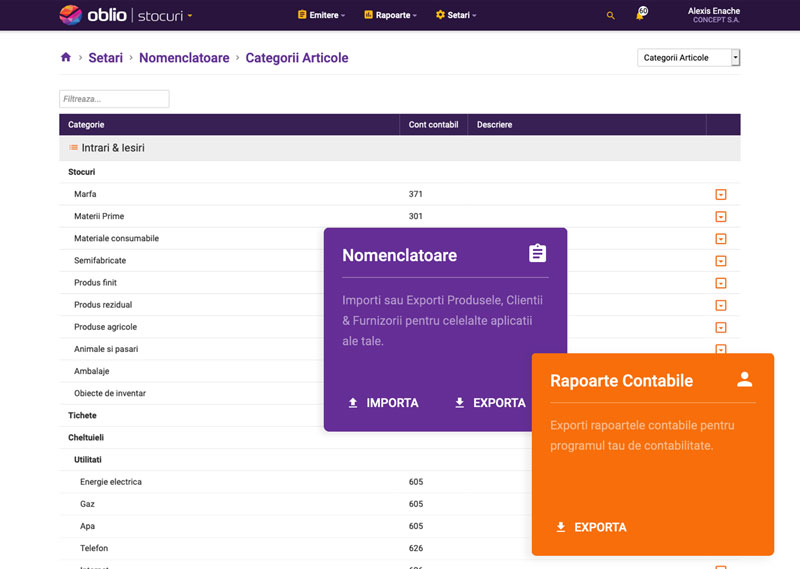
Task: Click the oblio logo icon
Action: click(x=70, y=15)
